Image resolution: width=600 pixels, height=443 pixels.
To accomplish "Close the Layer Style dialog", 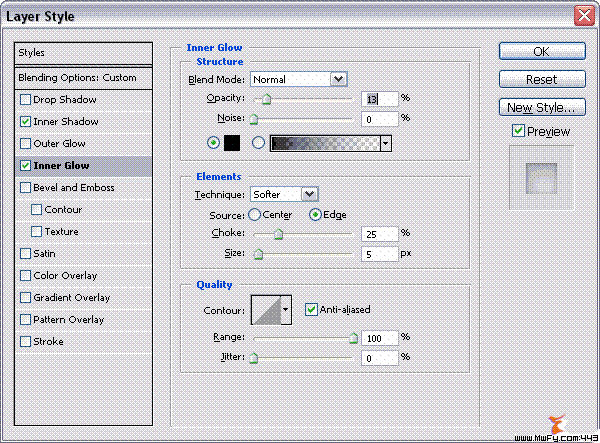I will pyautogui.click(x=584, y=16).
